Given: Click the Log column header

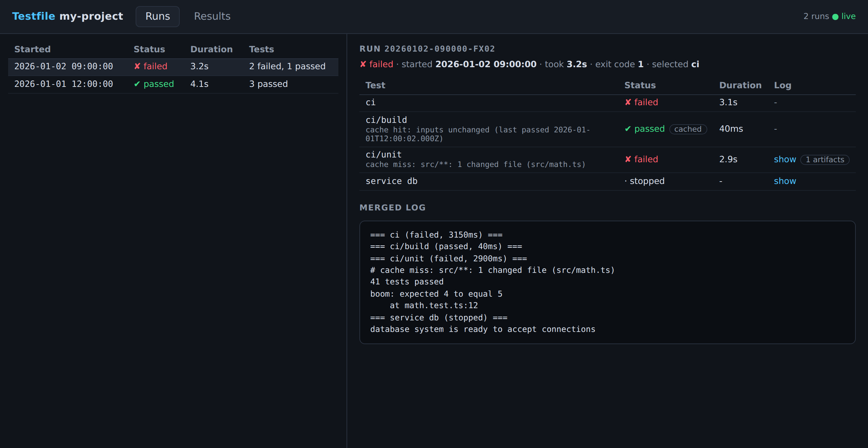Looking at the screenshot, I should pos(783,86).
